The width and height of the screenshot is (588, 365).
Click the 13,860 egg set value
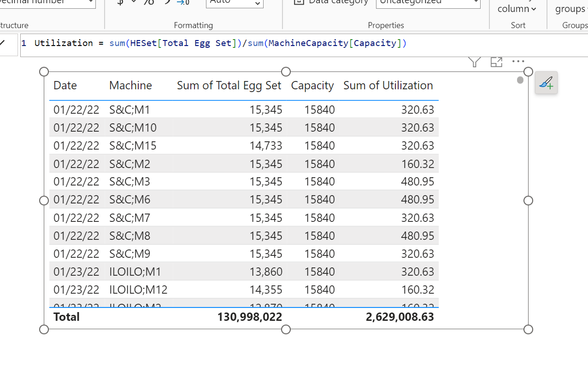click(265, 272)
